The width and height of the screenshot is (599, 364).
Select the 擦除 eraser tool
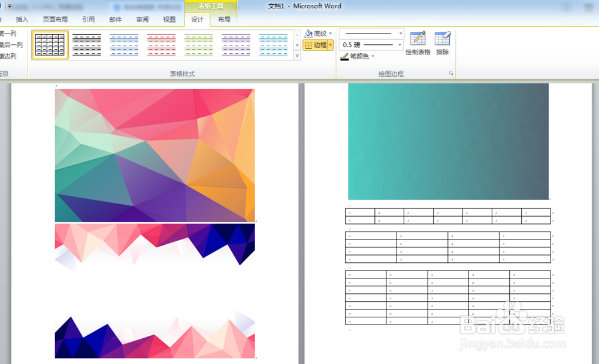[x=443, y=43]
